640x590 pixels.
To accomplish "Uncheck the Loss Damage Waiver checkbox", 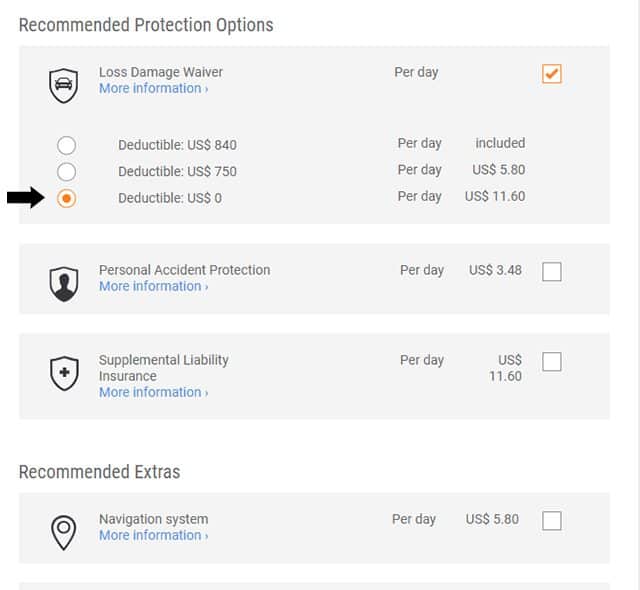I will (x=552, y=74).
